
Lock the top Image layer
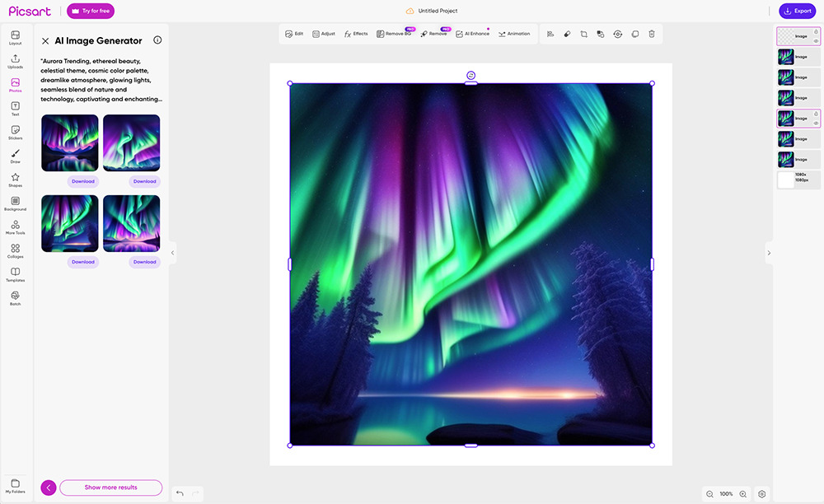pos(816,32)
